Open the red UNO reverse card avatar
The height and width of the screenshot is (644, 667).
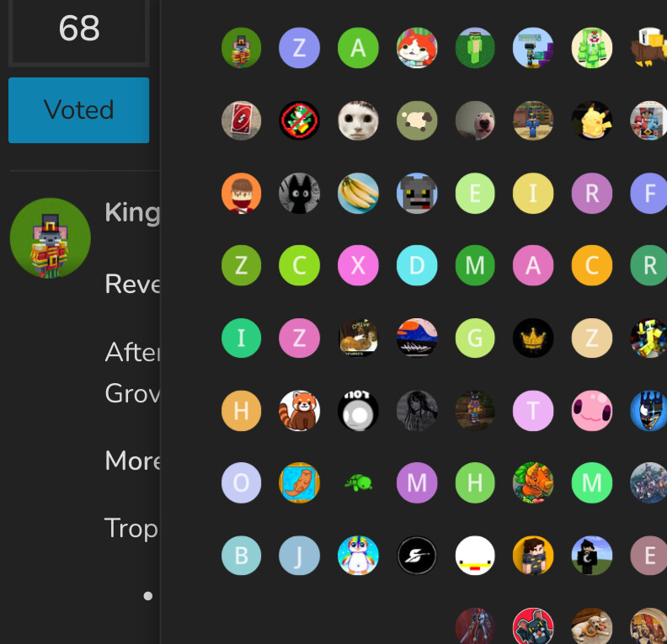pos(241,120)
